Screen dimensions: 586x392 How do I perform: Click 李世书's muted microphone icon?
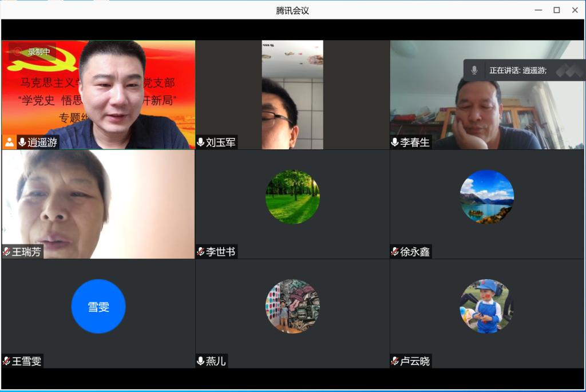pyautogui.click(x=201, y=252)
